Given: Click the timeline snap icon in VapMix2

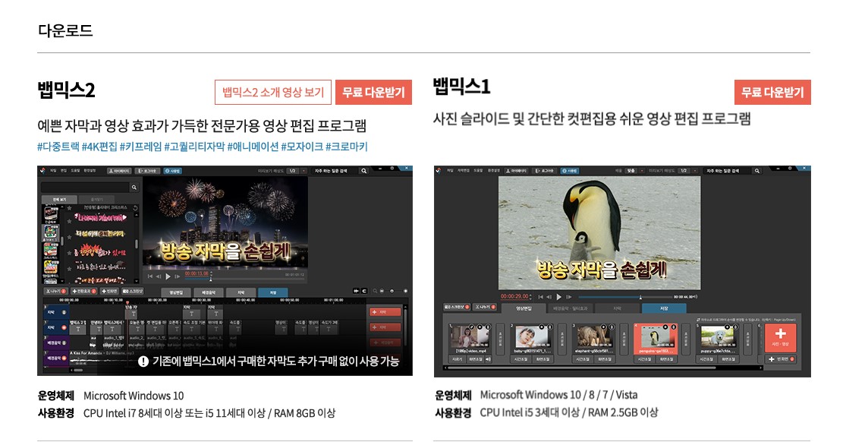Looking at the screenshot, I should pyautogui.click(x=356, y=291).
